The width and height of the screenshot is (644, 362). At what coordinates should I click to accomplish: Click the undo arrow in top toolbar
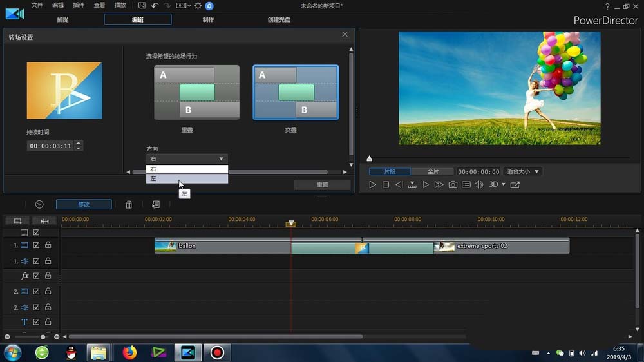pyautogui.click(x=155, y=6)
